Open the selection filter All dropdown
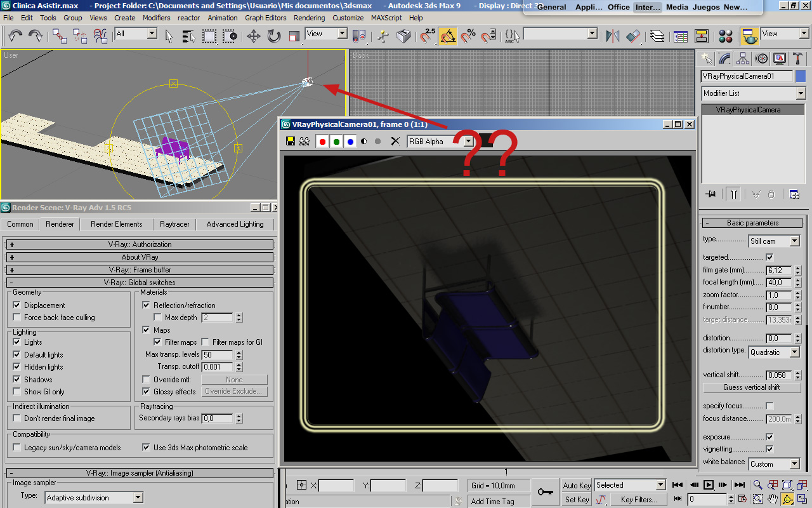Viewport: 812px width, 508px height. pos(137,34)
